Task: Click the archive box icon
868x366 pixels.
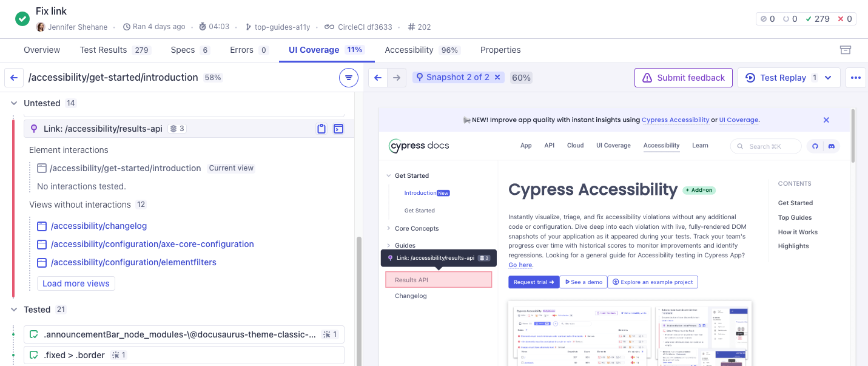Action: (x=845, y=50)
